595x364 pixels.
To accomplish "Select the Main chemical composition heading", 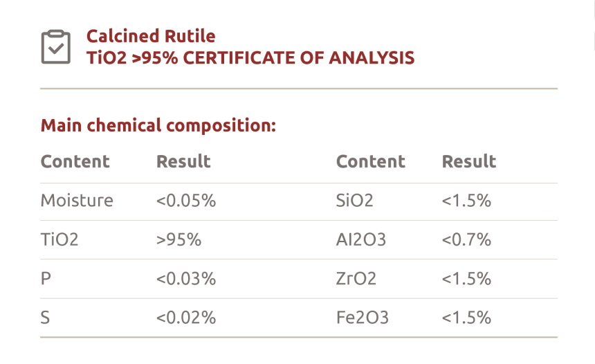I will (x=158, y=126).
